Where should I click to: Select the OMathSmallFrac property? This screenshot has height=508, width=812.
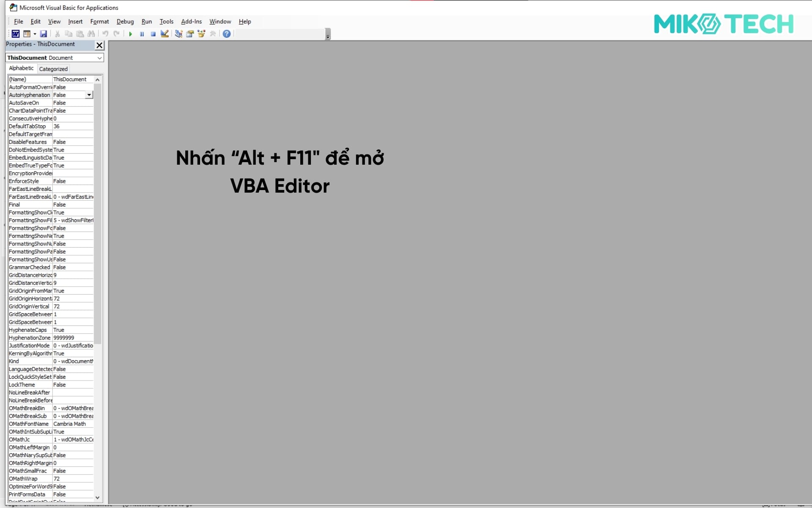coord(51,471)
